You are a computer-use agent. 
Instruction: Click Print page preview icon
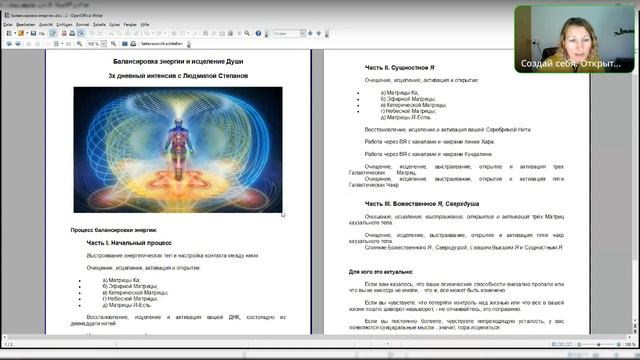[133, 44]
